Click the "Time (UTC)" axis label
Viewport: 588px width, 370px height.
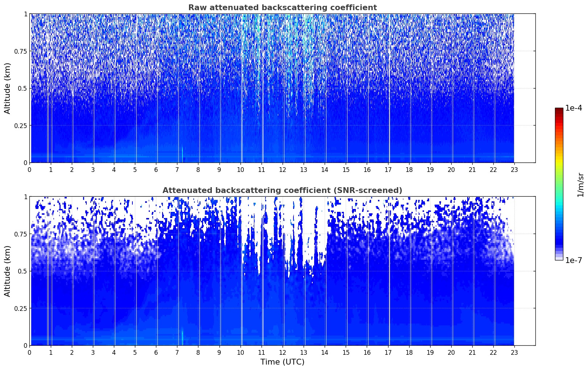[282, 362]
